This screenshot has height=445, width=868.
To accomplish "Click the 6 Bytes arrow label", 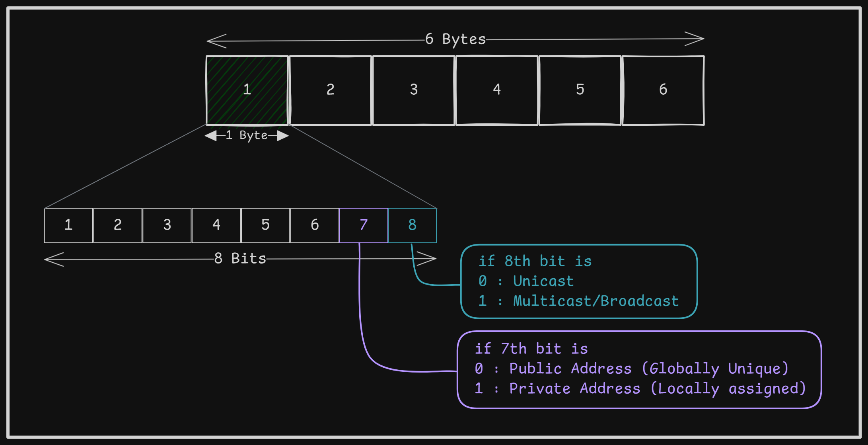I will [456, 39].
